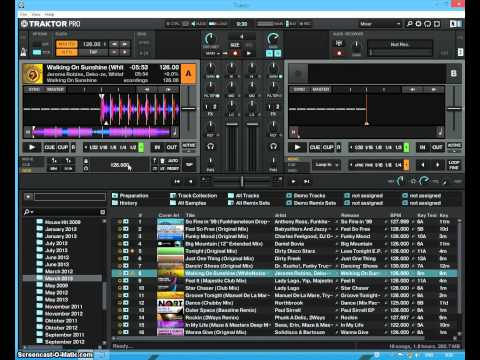Toggle the orange MASTER clock button
Screen dimensions: 480x360
67,44
